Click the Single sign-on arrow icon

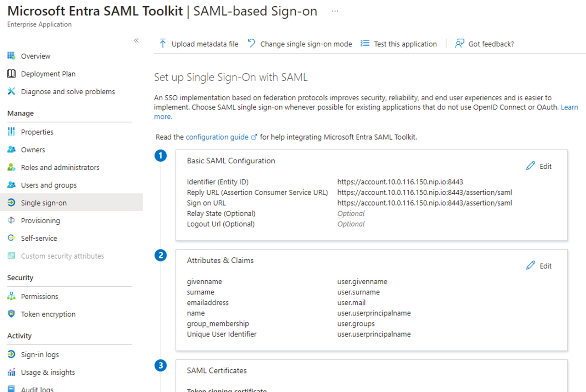pyautogui.click(x=11, y=202)
